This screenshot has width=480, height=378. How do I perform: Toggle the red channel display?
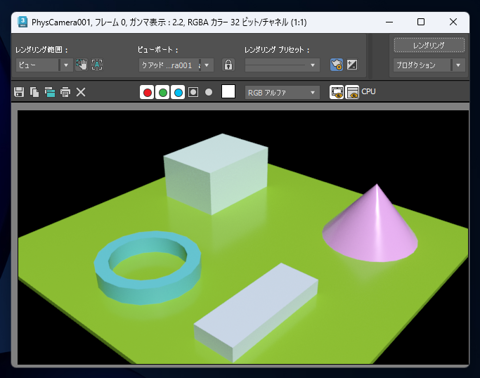tap(147, 92)
